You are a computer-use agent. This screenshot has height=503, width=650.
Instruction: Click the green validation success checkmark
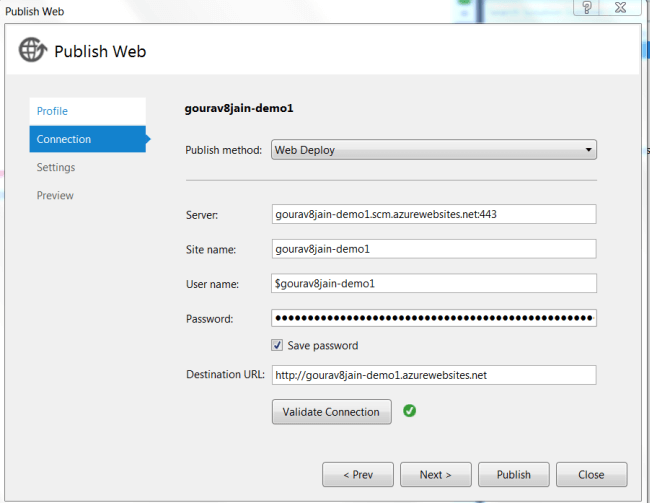coord(409,411)
